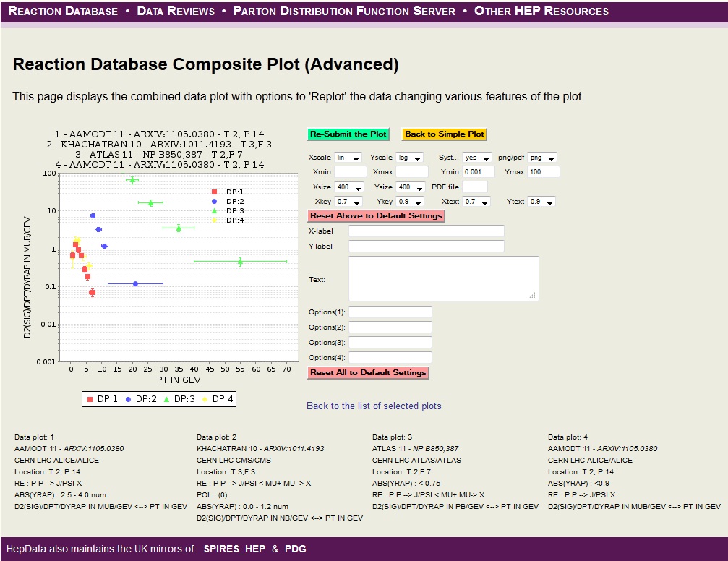Open the Syst... yes dropdown
Image resolution: width=728 pixels, height=561 pixels.
click(476, 158)
